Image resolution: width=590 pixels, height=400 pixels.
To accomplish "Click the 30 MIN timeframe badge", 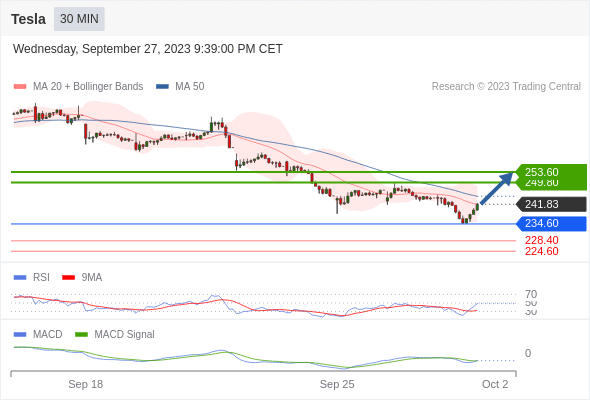I will coord(79,19).
